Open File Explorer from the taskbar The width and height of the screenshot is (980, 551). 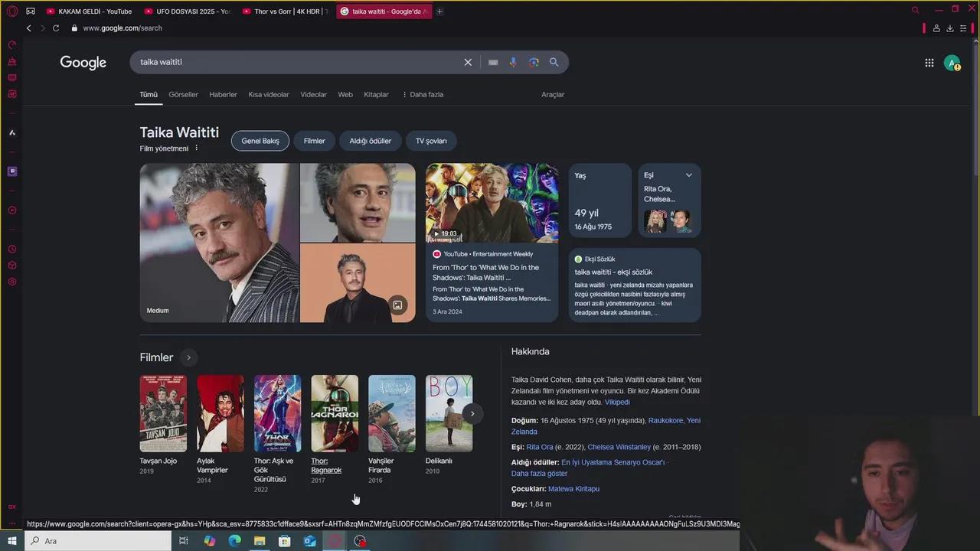(260, 541)
